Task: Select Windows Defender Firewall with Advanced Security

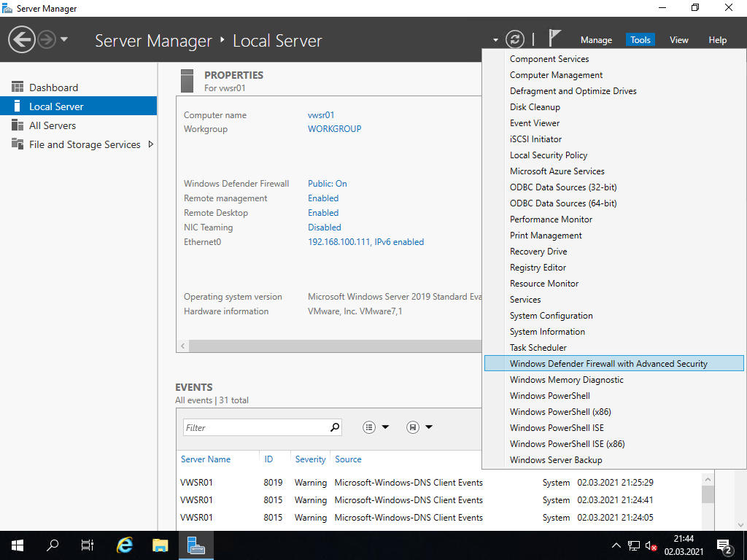Action: (608, 364)
